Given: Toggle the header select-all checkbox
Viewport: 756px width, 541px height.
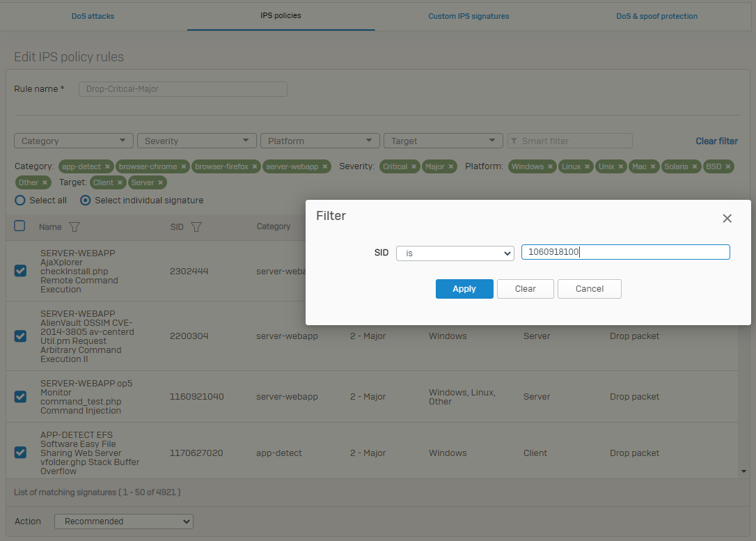Looking at the screenshot, I should pyautogui.click(x=19, y=226).
